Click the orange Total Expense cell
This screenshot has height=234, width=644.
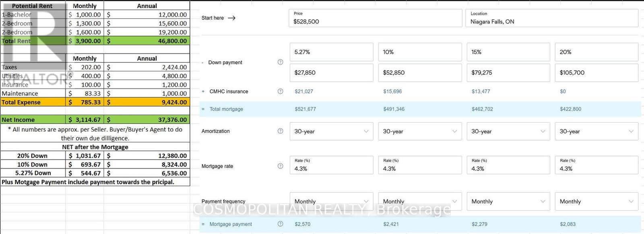[x=33, y=102]
